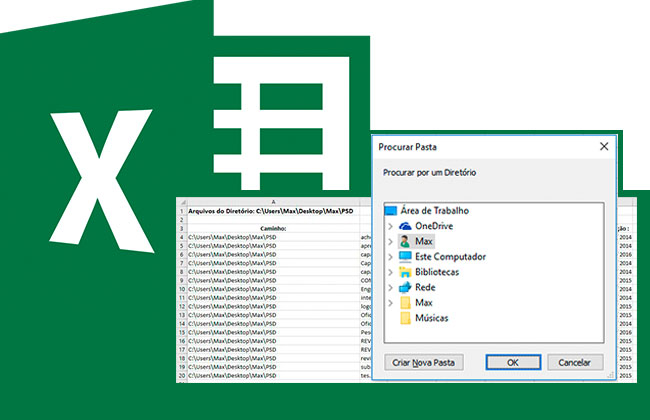Click row header 9 in spreadsheet
Viewport: 650px width, 420px height.
coord(182,281)
